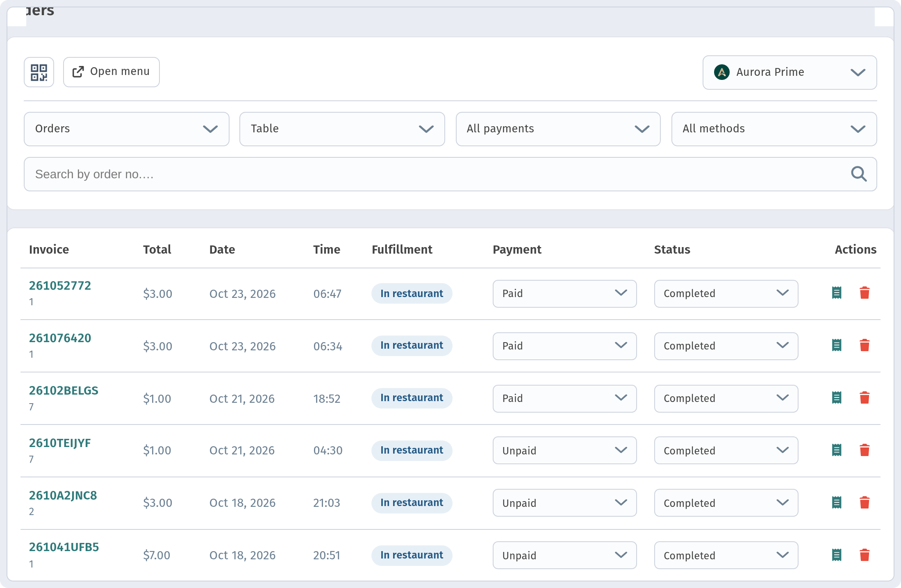901x588 pixels.
Task: Open invoice 261052772
Action: pyautogui.click(x=60, y=286)
